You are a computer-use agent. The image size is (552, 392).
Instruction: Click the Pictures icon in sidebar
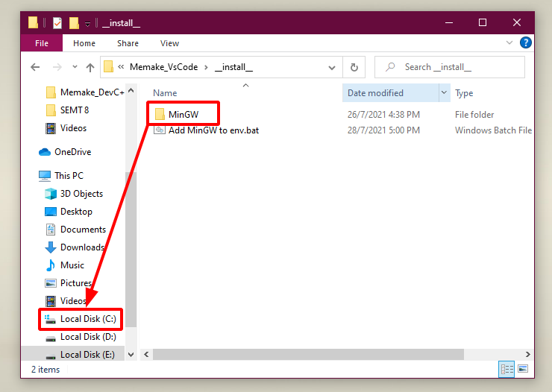click(51, 283)
